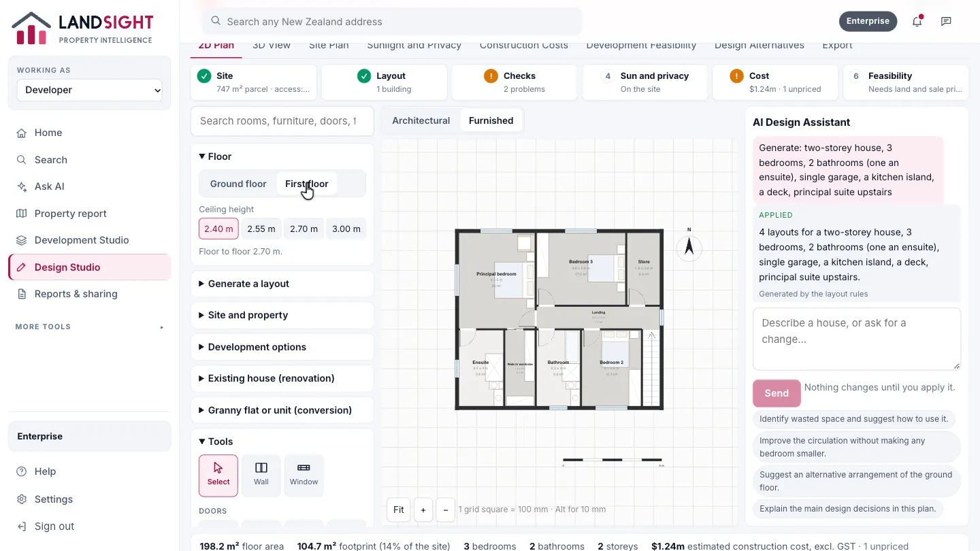980x551 pixels.
Task: Select the Wall tool
Action: click(261, 475)
